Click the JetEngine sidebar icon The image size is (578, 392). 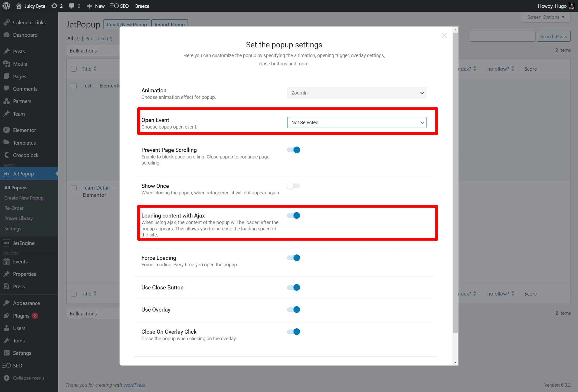click(7, 243)
